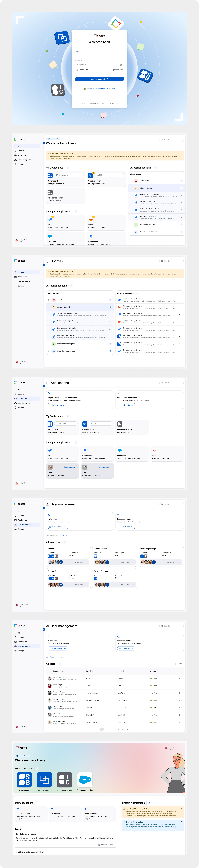Open the Forgot password? link

117,70
